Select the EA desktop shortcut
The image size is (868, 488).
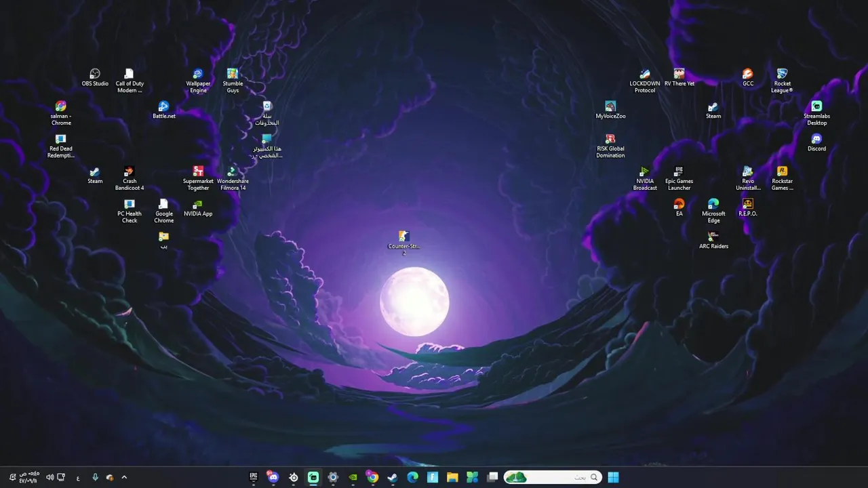679,207
